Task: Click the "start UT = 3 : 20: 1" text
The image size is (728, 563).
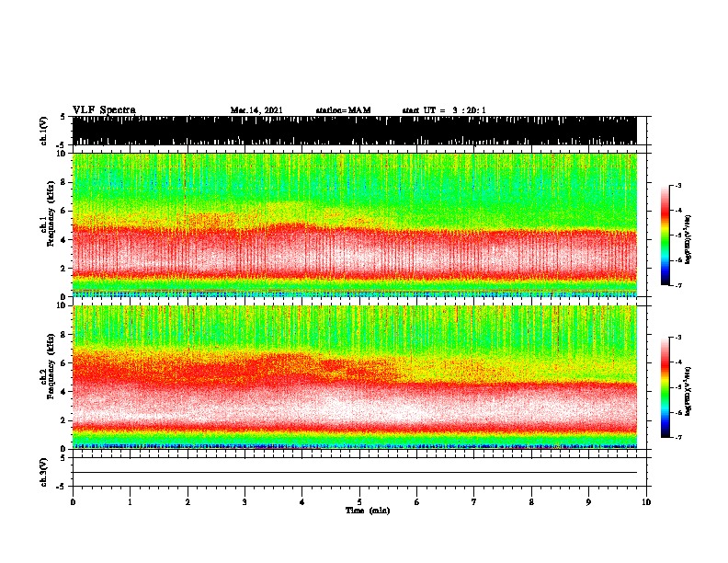Action: coord(444,110)
